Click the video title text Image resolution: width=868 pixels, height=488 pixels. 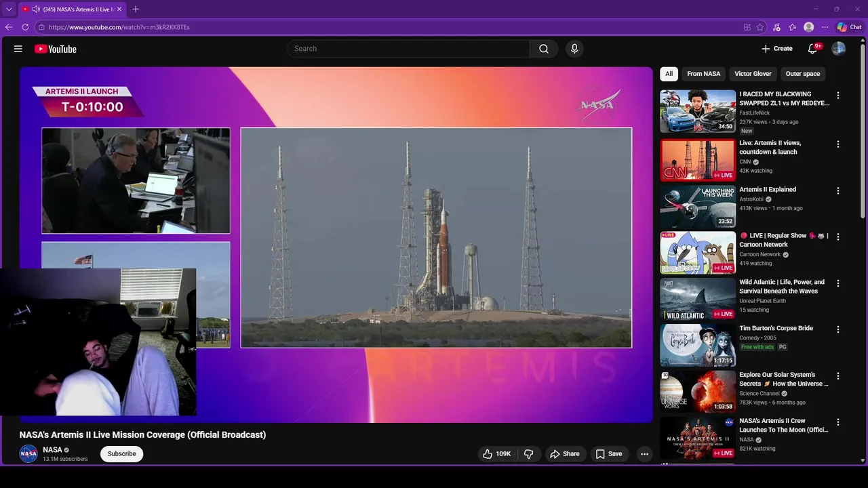tap(142, 435)
